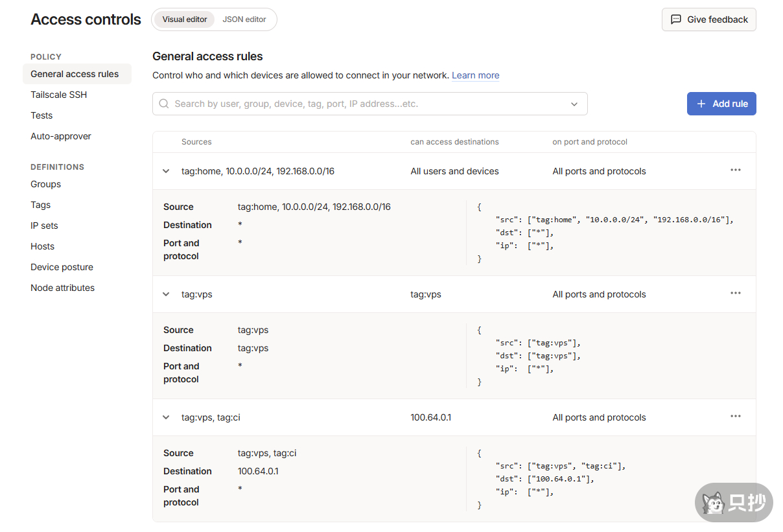Screen dimensions: 783x532
Task: Click the Give feedback button
Action: (x=708, y=19)
